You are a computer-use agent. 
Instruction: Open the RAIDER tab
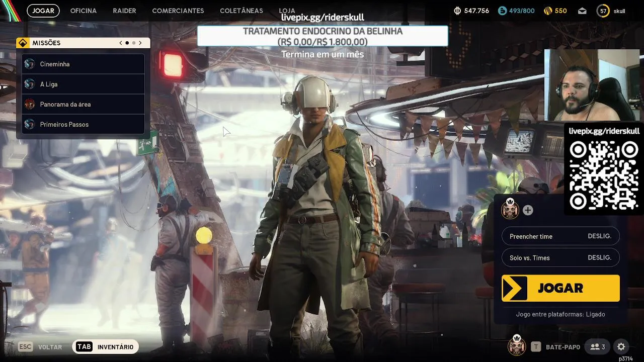click(124, 11)
